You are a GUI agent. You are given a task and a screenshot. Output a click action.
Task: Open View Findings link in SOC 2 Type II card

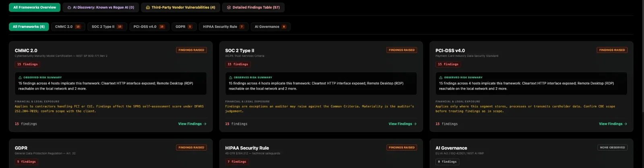coord(402,124)
